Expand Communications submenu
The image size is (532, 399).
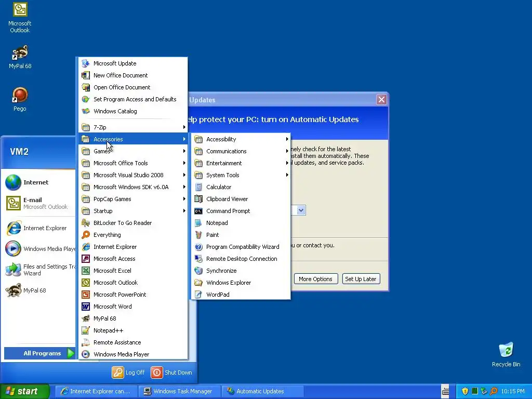241,151
